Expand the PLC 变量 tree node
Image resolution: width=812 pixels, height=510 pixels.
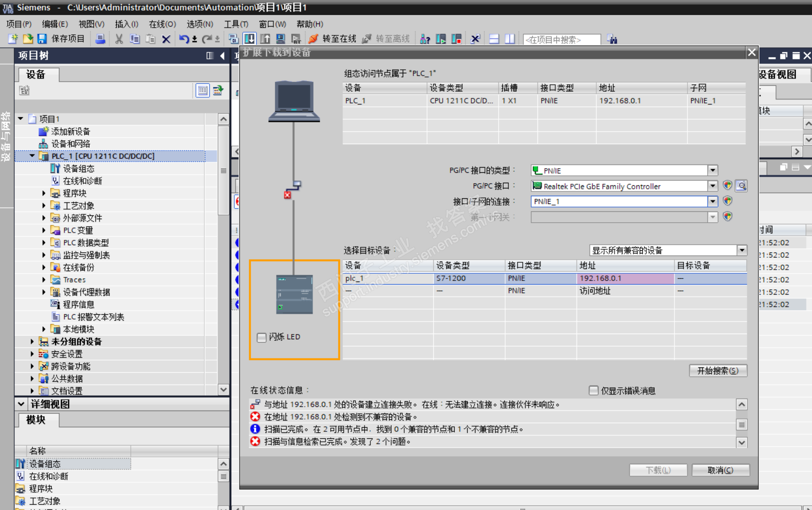[x=44, y=230]
